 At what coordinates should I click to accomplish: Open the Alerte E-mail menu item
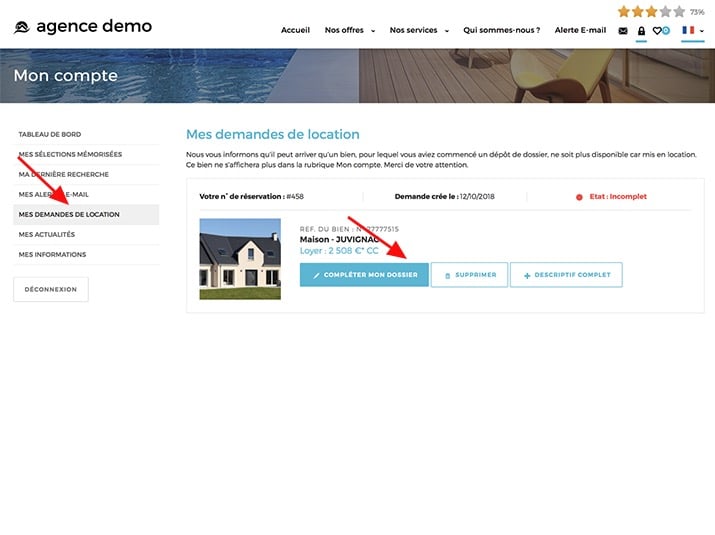580,31
